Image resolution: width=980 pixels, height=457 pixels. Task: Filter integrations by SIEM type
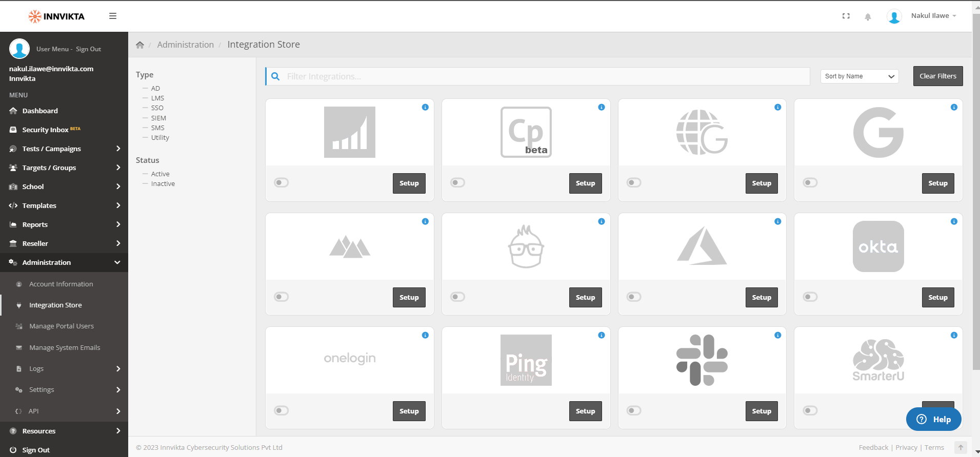point(158,118)
